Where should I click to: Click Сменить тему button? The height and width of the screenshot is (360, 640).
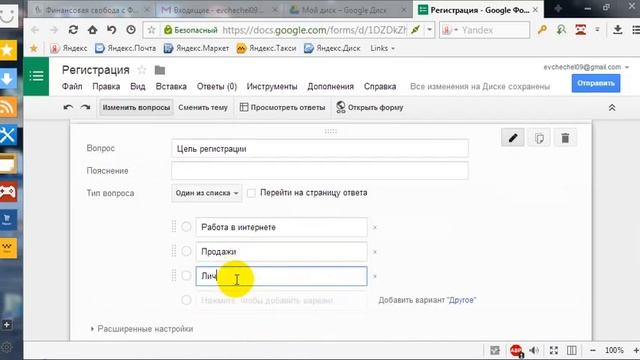click(x=203, y=108)
